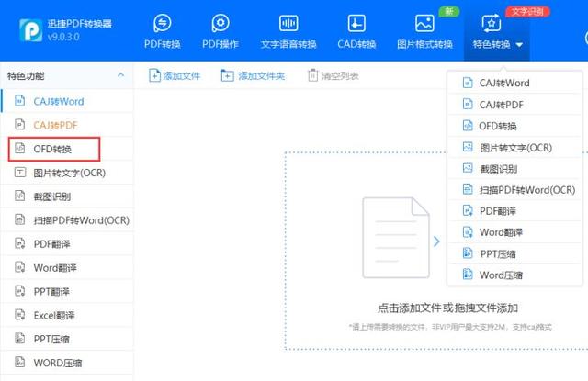Select the 文字语音转换 waveform icon
Screen dimensions: 588x381
point(288,23)
